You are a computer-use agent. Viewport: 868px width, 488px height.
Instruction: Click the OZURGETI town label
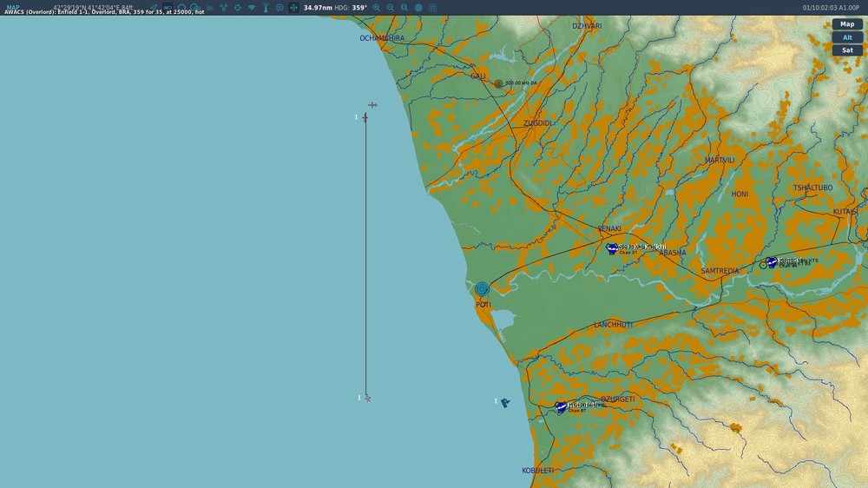click(x=618, y=399)
